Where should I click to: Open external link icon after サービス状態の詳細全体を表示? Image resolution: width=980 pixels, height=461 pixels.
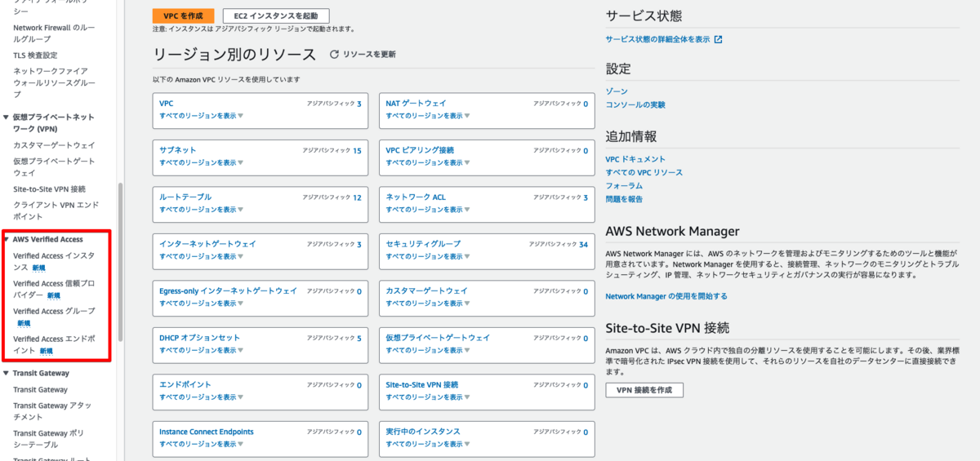click(x=718, y=39)
